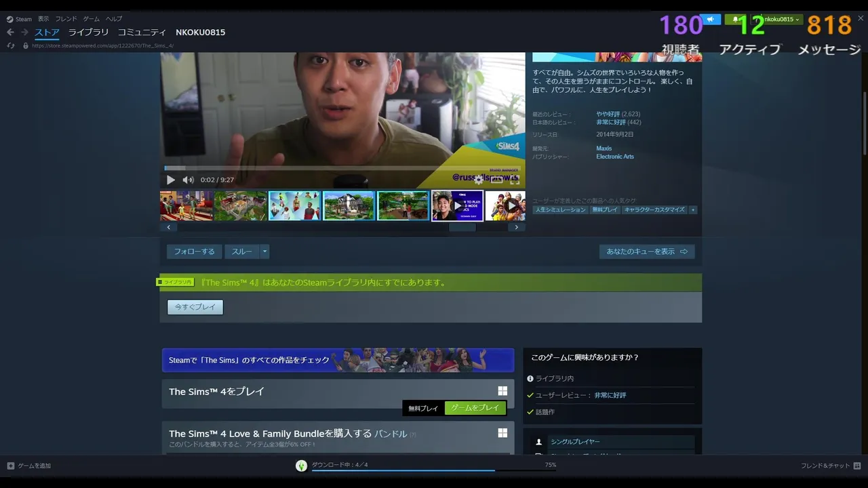Screen dimensions: 868x488
Task: Open the ヘルプ menu
Action: tap(114, 19)
